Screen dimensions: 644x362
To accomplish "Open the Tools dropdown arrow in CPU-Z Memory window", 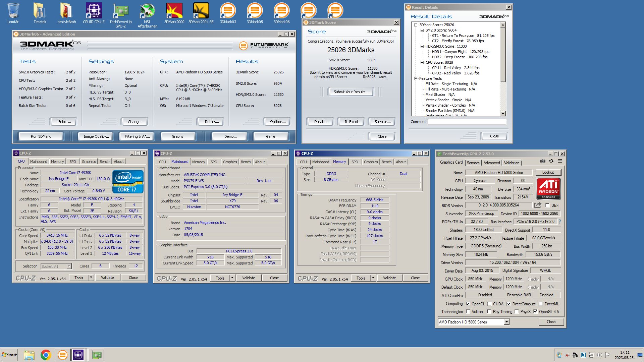I will (x=373, y=278).
